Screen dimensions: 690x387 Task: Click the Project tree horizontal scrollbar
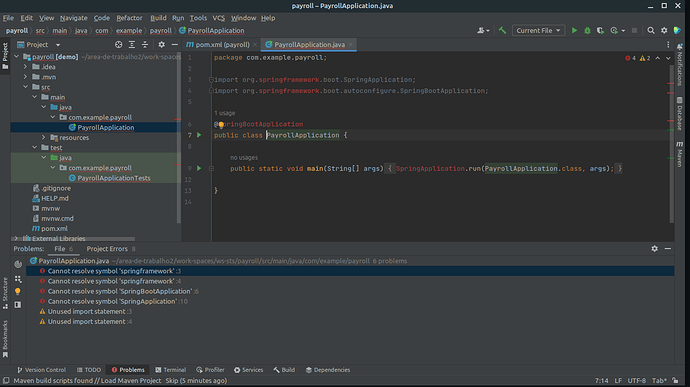73,239
